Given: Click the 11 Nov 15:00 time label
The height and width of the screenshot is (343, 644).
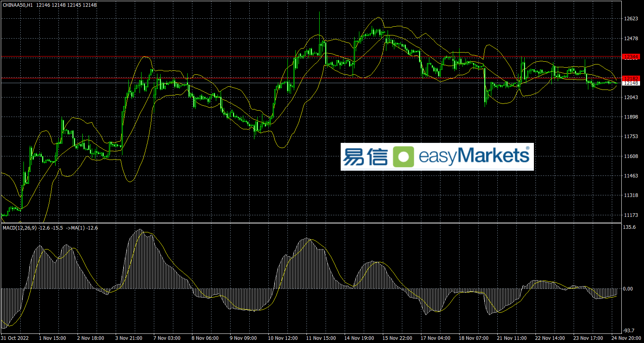Looking at the screenshot, I should pos(321,338).
